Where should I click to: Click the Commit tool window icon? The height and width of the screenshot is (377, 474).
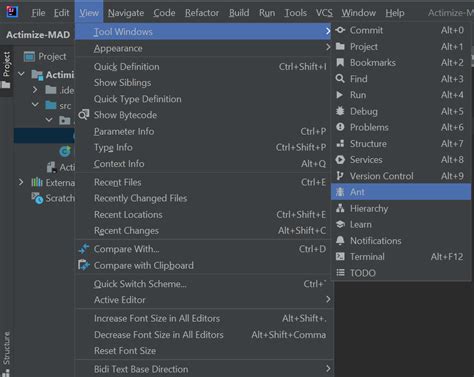click(x=340, y=30)
